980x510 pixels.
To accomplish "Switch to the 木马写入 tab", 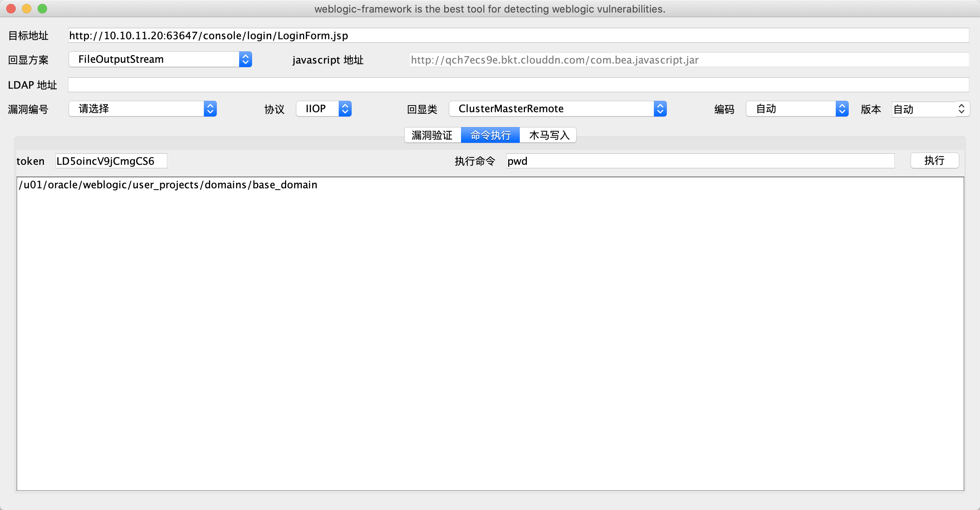I will click(x=548, y=135).
